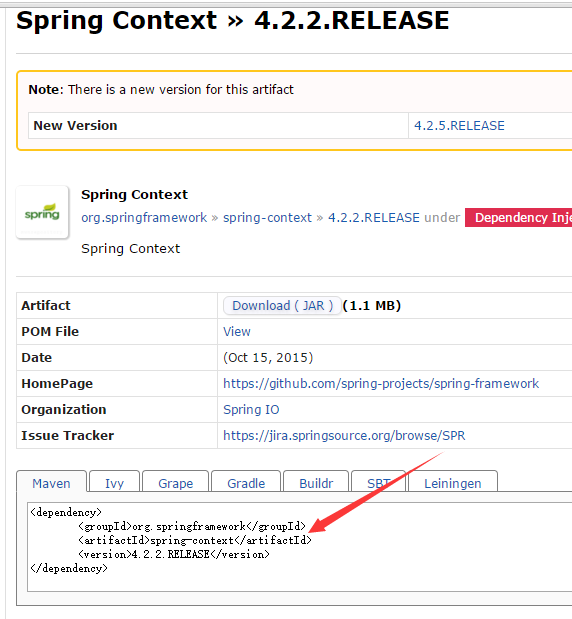Viewport: 572px width, 619px height.
Task: Click the version 4.2.2.RELEASE line in snippet
Action: (x=174, y=554)
